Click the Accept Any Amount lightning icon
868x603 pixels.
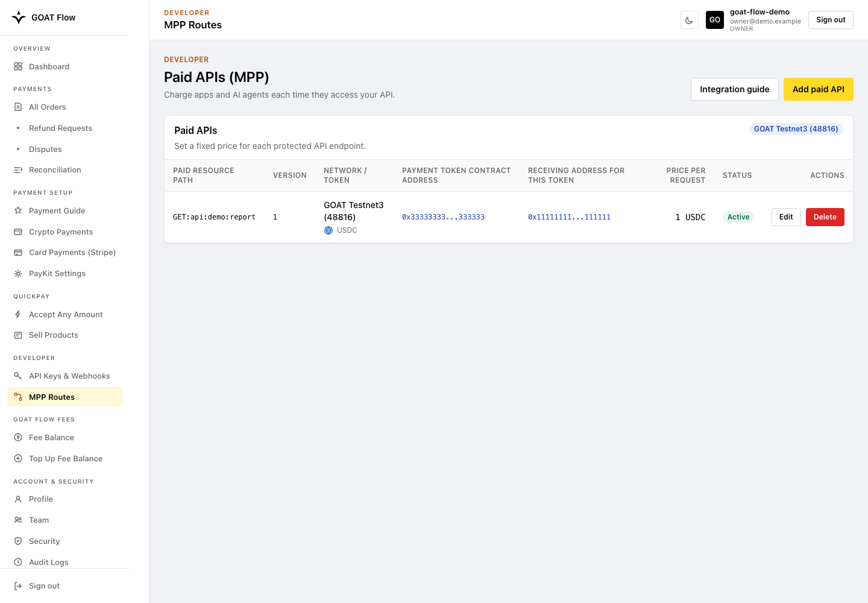point(18,314)
